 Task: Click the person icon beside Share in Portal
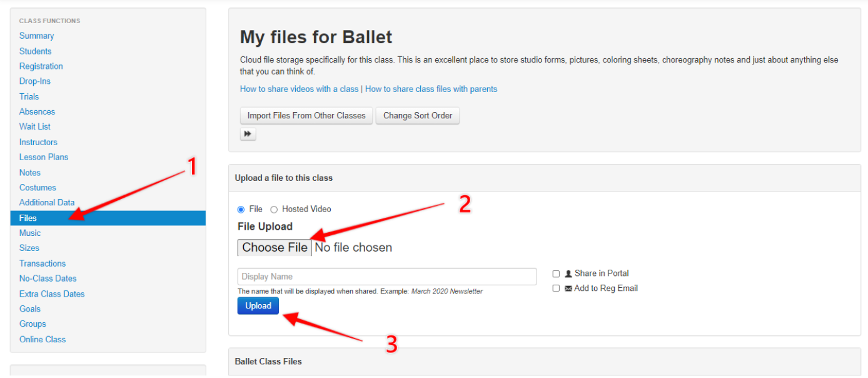tap(568, 273)
